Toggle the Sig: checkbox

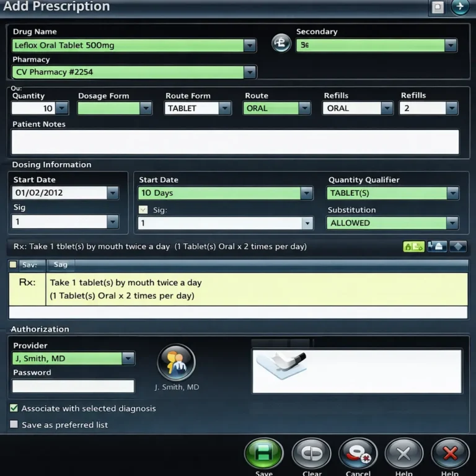pyautogui.click(x=143, y=209)
